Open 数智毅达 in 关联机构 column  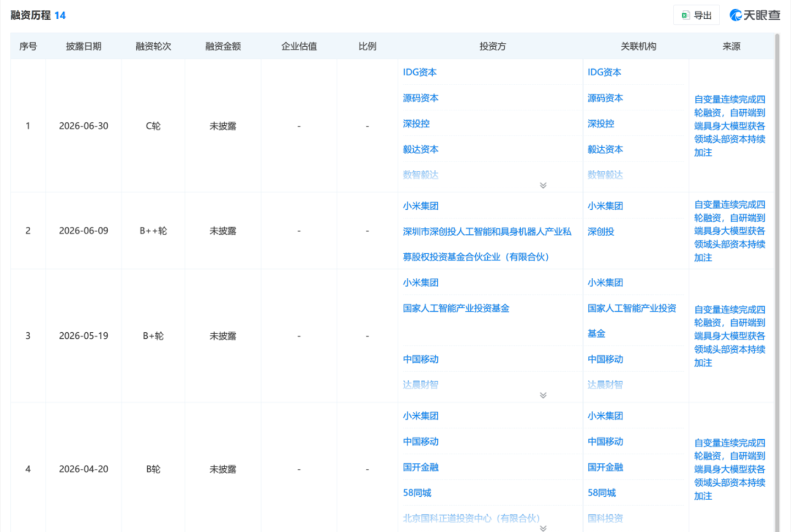tap(605, 175)
